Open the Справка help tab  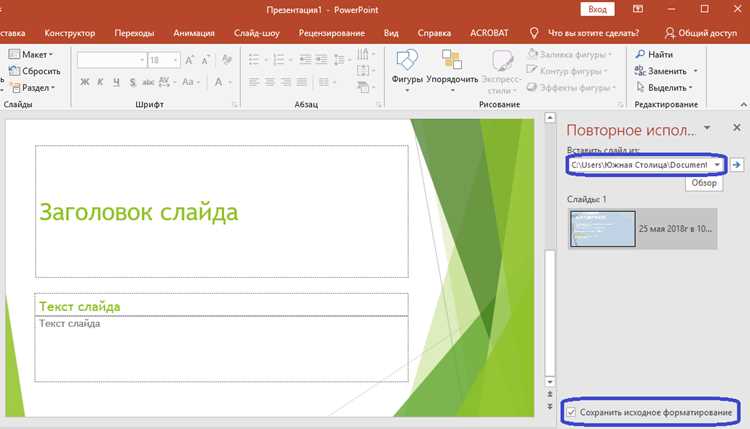click(434, 33)
